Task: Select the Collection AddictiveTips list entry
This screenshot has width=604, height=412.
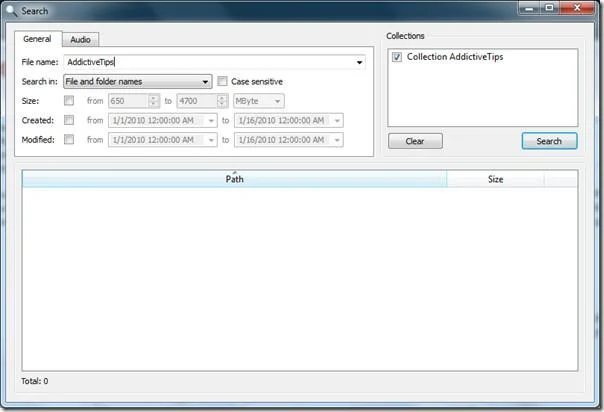Action: 455,57
